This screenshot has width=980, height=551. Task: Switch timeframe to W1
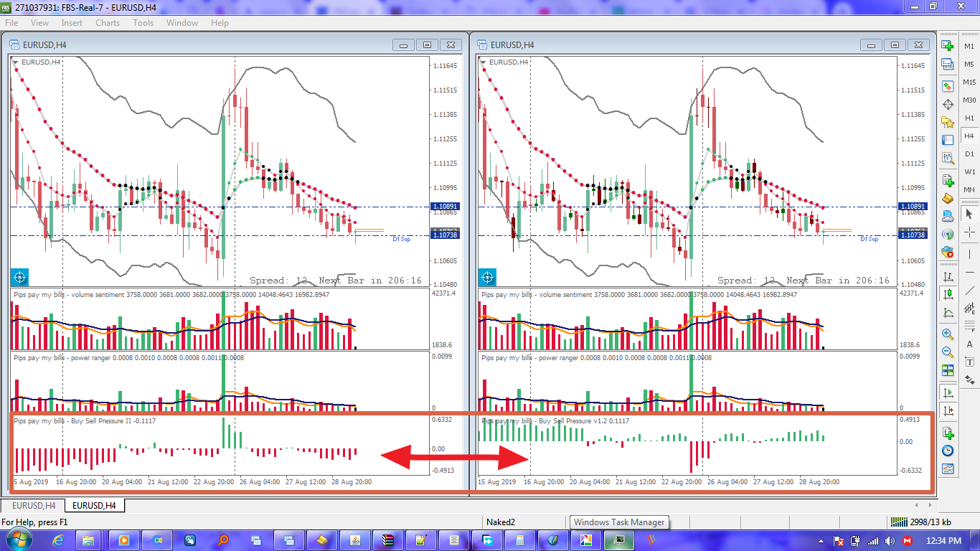tap(969, 171)
